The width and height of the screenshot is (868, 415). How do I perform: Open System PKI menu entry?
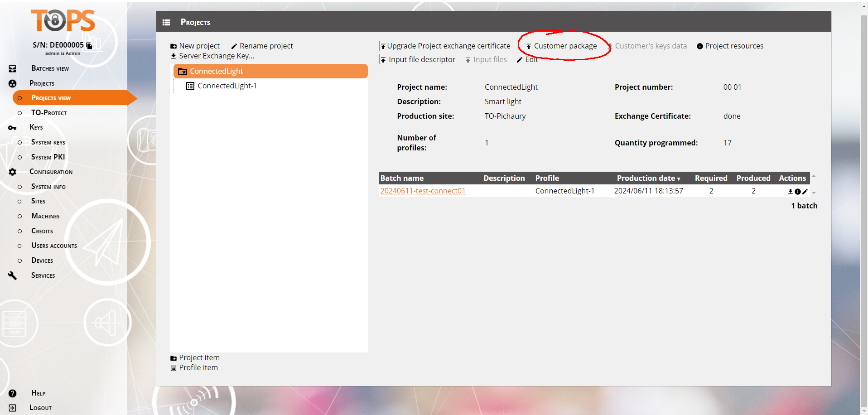click(x=48, y=157)
